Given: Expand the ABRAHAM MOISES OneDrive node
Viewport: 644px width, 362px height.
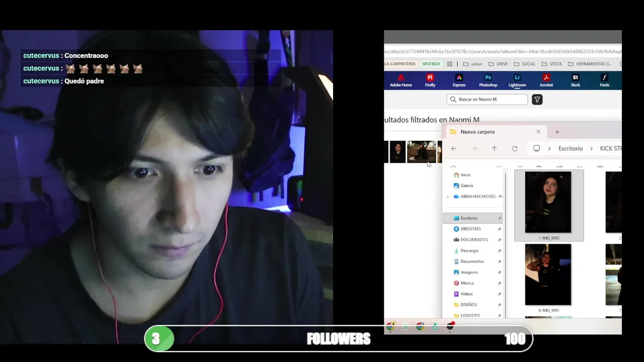Looking at the screenshot, I should coord(448,197).
